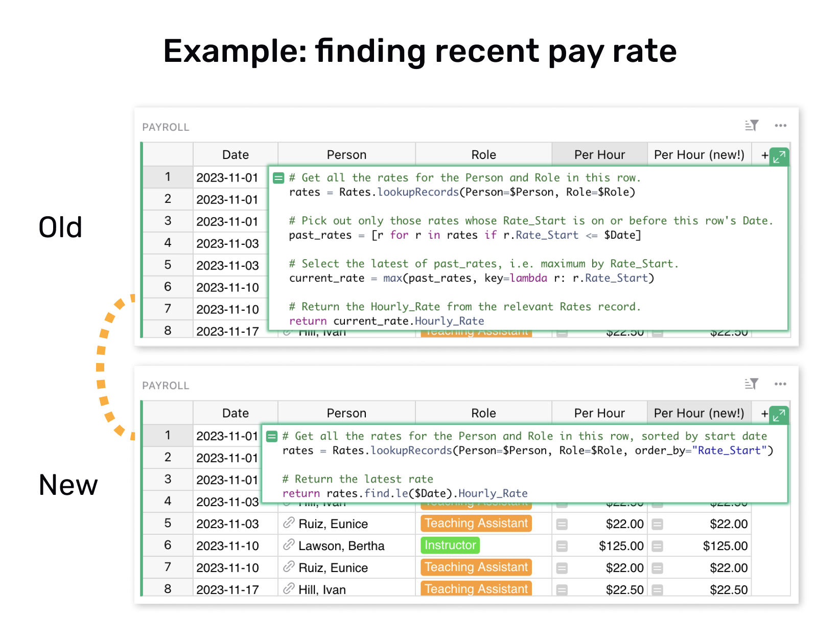Click the + button to add a column in the New table

pyautogui.click(x=764, y=414)
